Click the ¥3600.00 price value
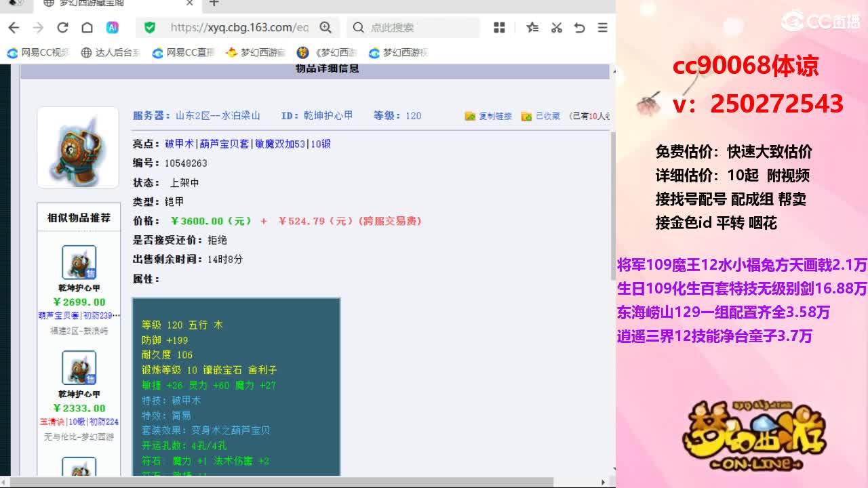Image resolution: width=868 pixels, height=488 pixels. pos(211,221)
